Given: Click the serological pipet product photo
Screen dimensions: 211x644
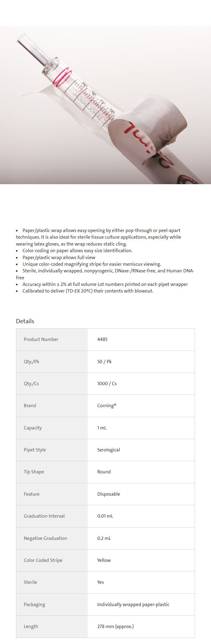Looking at the screenshot, I should pos(105,105).
